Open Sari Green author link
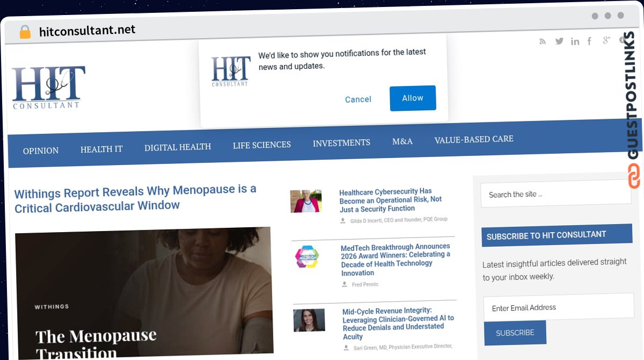The width and height of the screenshot is (644, 360). click(x=403, y=347)
